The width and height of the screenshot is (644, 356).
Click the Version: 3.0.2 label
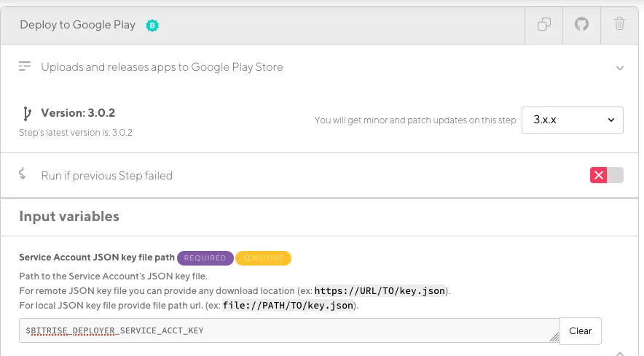pos(78,113)
